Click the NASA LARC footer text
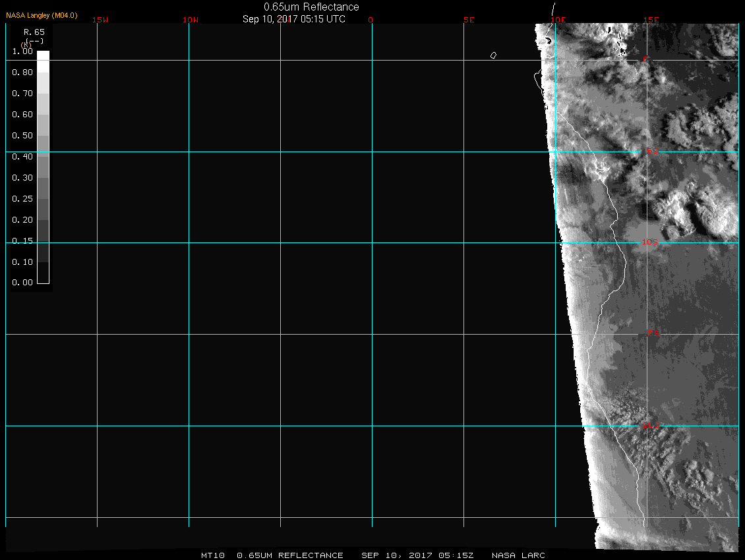This screenshot has width=745, height=560. (x=518, y=555)
